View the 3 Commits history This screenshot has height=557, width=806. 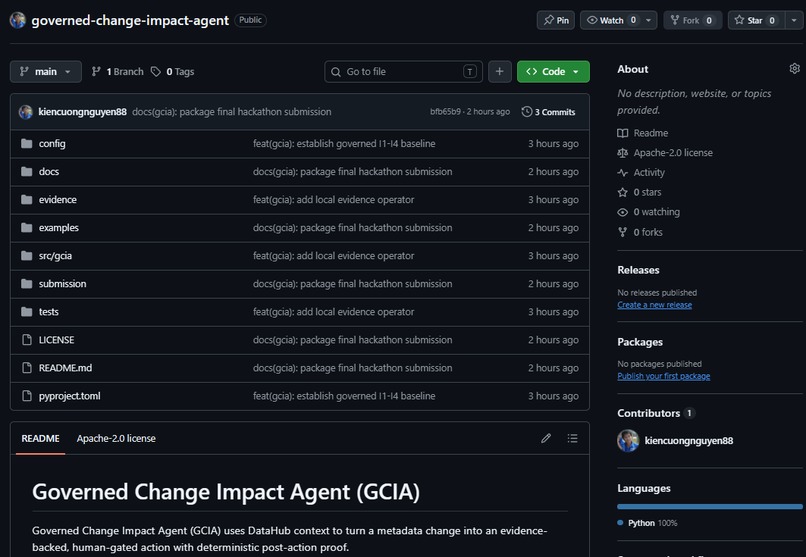point(548,112)
